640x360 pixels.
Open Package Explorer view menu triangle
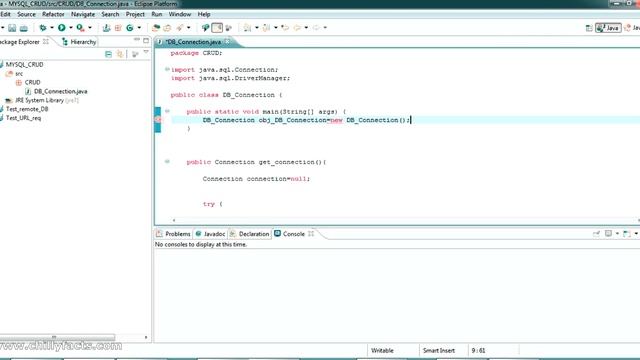146,53
